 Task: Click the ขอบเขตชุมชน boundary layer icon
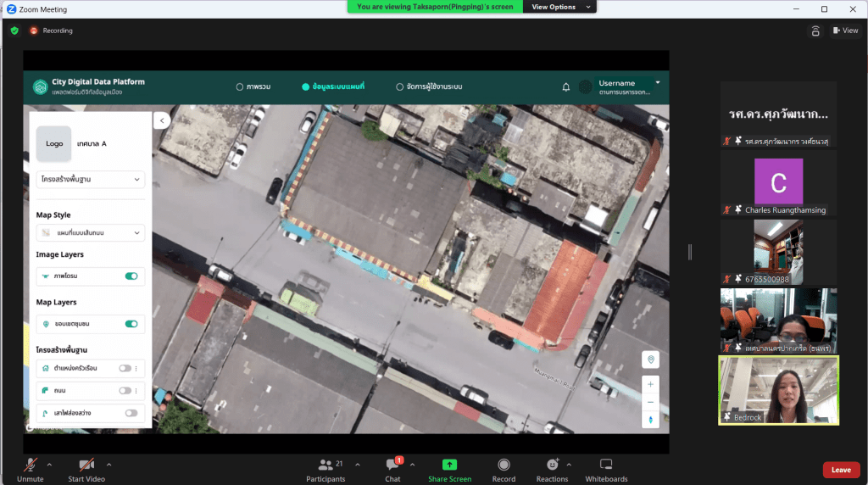coord(46,324)
